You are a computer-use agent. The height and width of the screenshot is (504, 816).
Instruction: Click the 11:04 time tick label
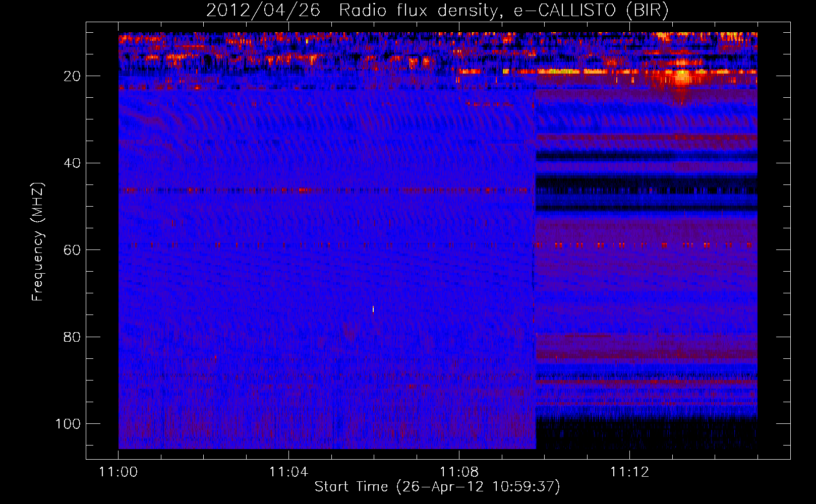tap(288, 472)
